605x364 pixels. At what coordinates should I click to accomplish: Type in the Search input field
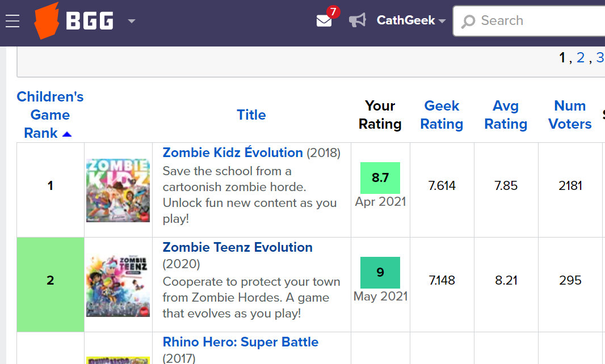(x=539, y=21)
